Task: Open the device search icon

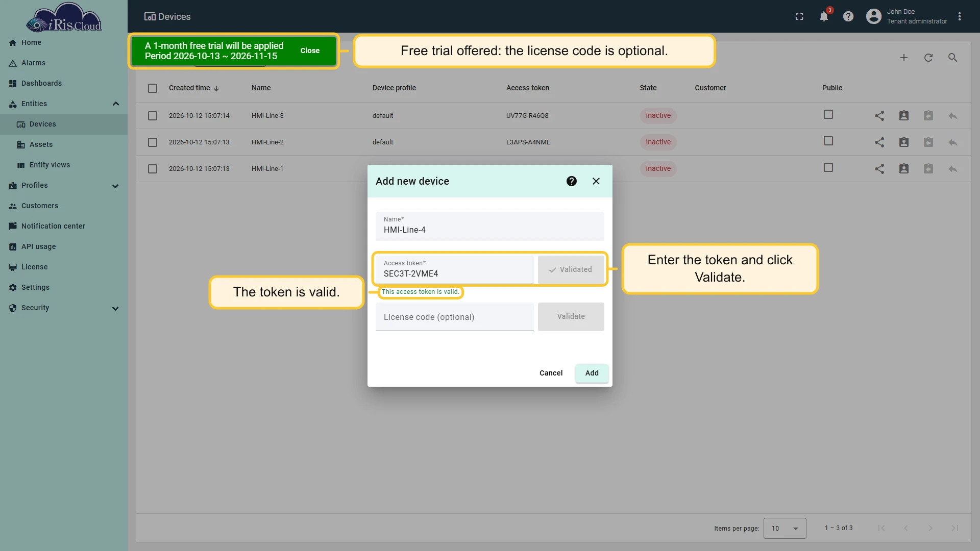Action: point(953,58)
